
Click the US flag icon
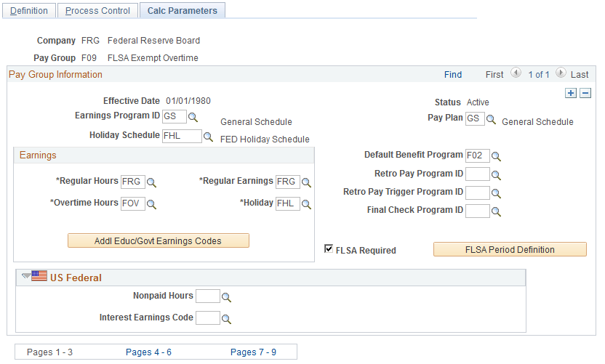39,275
